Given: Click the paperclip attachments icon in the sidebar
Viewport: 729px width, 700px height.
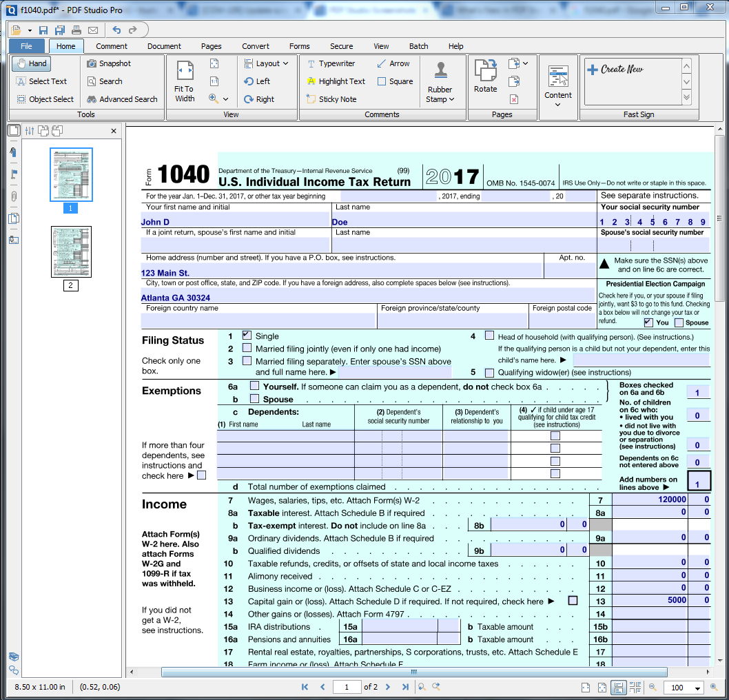Looking at the screenshot, I should [x=14, y=196].
